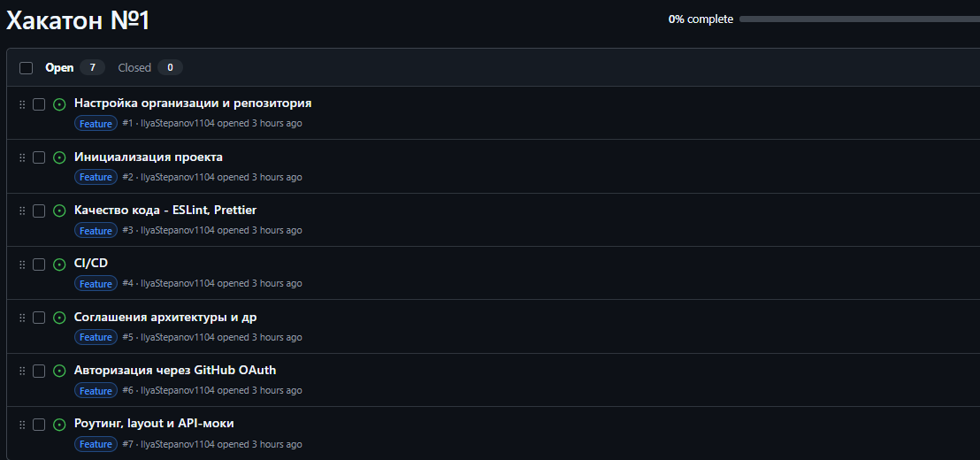This screenshot has width=980, height=460.
Task: Click the grip handle next to CI/CD
Action: pyautogui.click(x=22, y=264)
